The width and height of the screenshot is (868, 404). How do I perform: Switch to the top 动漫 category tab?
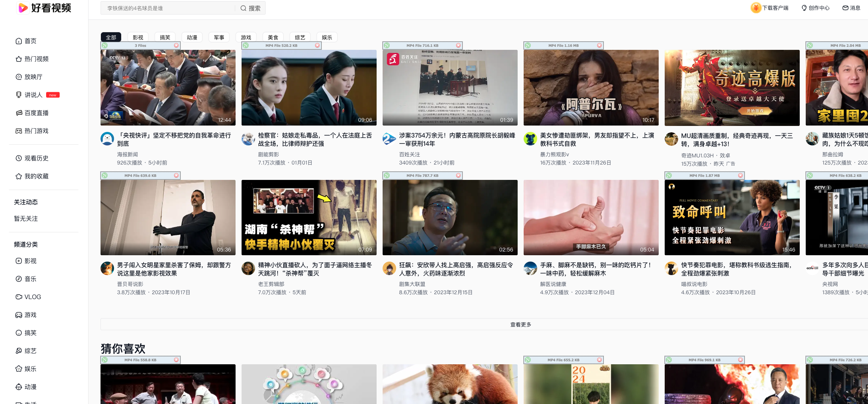pyautogui.click(x=192, y=37)
